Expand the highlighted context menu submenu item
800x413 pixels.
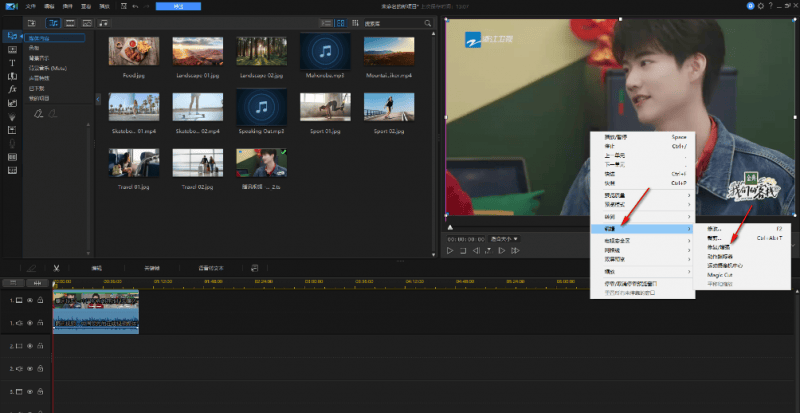coord(640,229)
